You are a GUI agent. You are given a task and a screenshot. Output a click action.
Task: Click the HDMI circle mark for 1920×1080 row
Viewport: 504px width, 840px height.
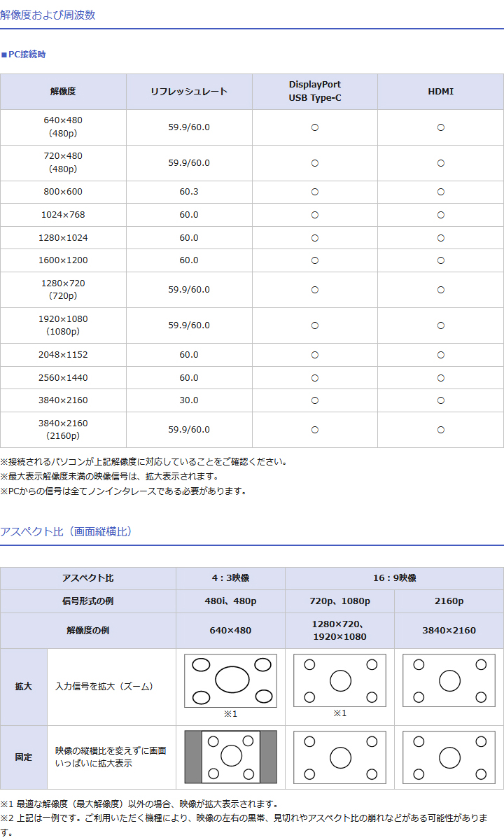[441, 325]
